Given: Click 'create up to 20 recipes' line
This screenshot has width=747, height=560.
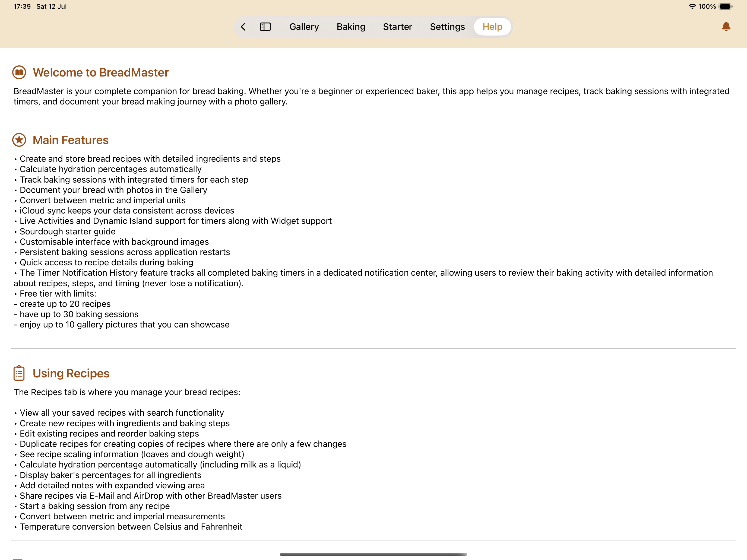Looking at the screenshot, I should pyautogui.click(x=62, y=304).
